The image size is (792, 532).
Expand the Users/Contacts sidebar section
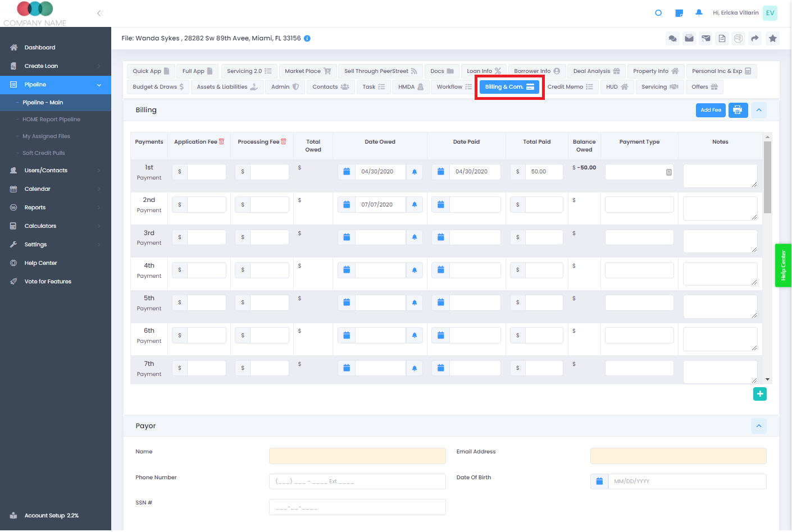(x=45, y=170)
